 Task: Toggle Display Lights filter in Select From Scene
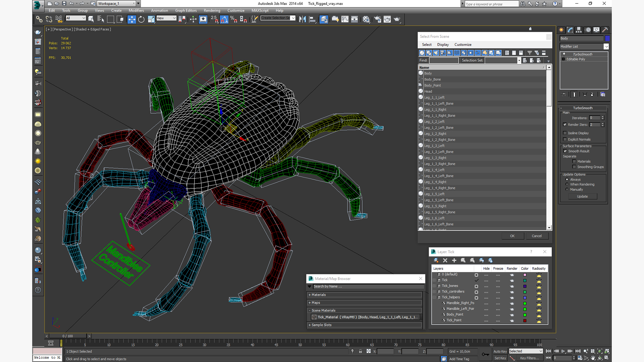click(436, 53)
